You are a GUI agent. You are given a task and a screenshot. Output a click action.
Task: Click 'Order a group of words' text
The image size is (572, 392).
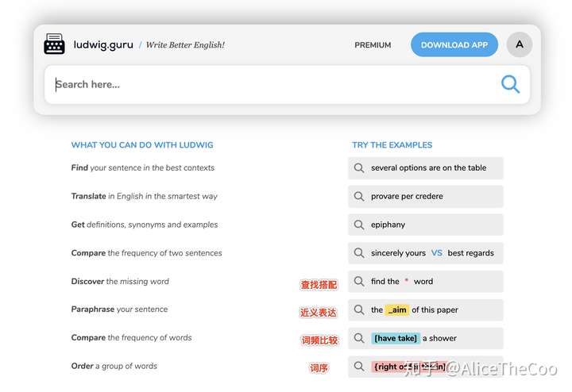point(114,366)
